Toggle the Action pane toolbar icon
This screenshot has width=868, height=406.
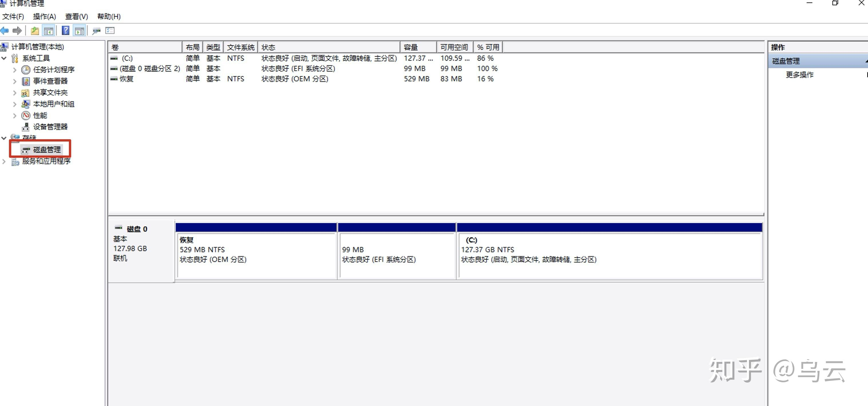coord(80,31)
